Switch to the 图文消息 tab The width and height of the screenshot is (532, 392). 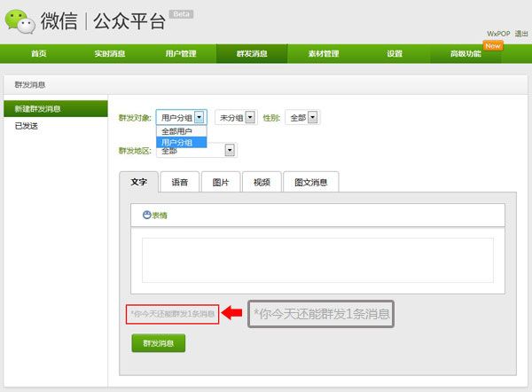[311, 183]
